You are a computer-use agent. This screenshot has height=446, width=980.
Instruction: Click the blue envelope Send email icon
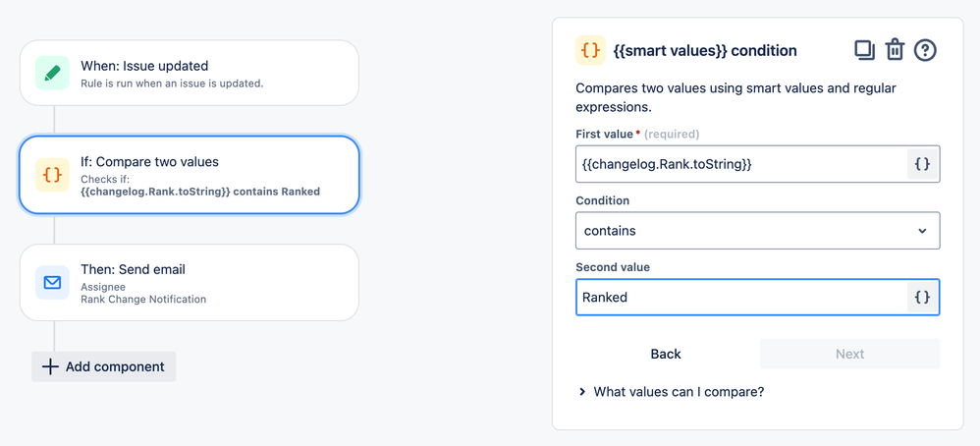[x=52, y=282]
